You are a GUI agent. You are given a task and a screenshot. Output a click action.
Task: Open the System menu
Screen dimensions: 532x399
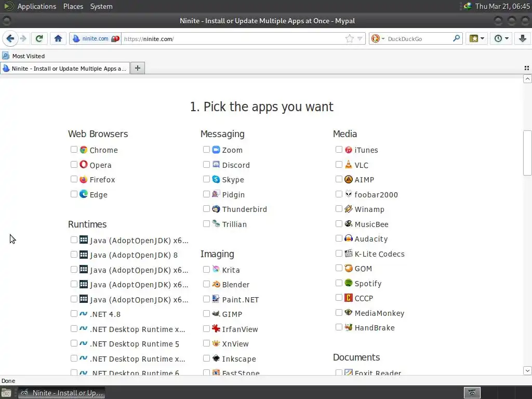coord(101,6)
